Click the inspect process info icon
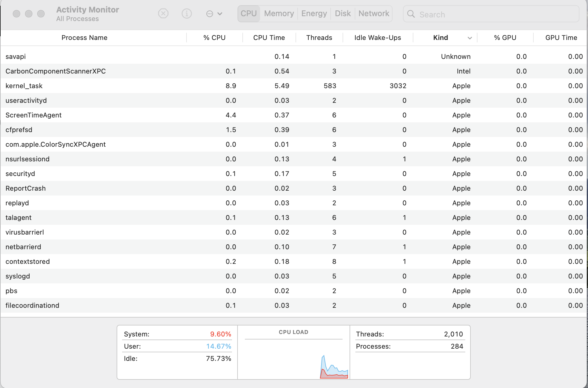This screenshot has width=588, height=388. (187, 14)
